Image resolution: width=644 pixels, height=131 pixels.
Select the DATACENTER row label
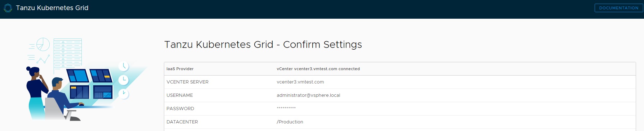182,122
